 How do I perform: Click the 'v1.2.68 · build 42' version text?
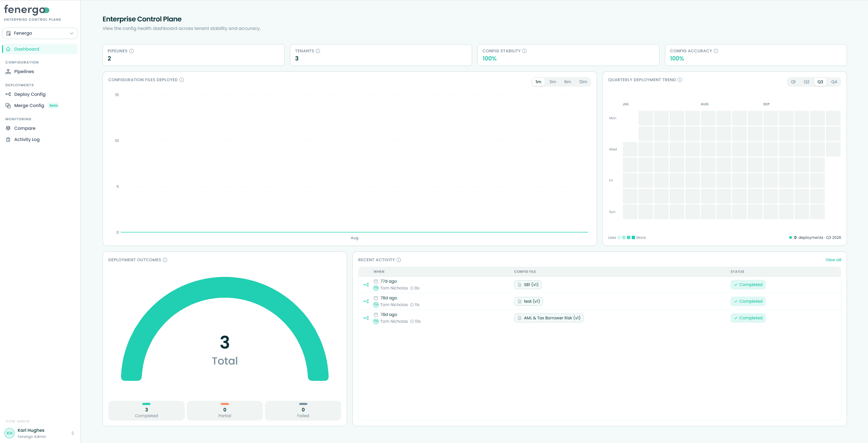[x=17, y=421]
